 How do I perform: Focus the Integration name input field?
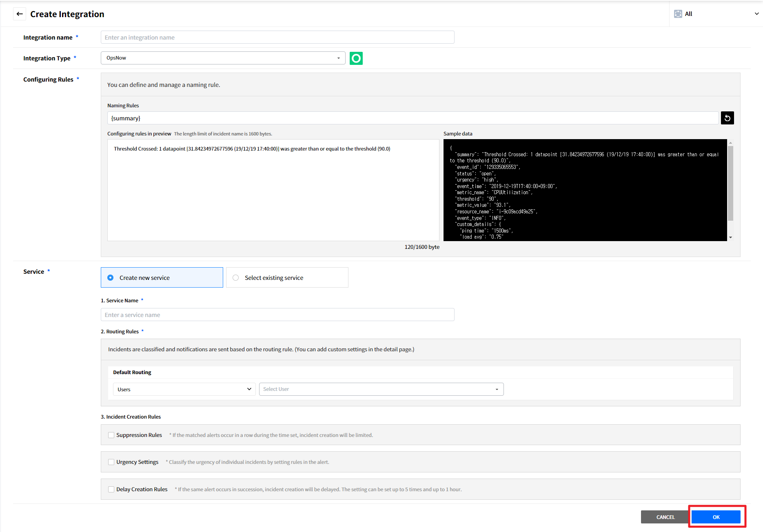(277, 38)
